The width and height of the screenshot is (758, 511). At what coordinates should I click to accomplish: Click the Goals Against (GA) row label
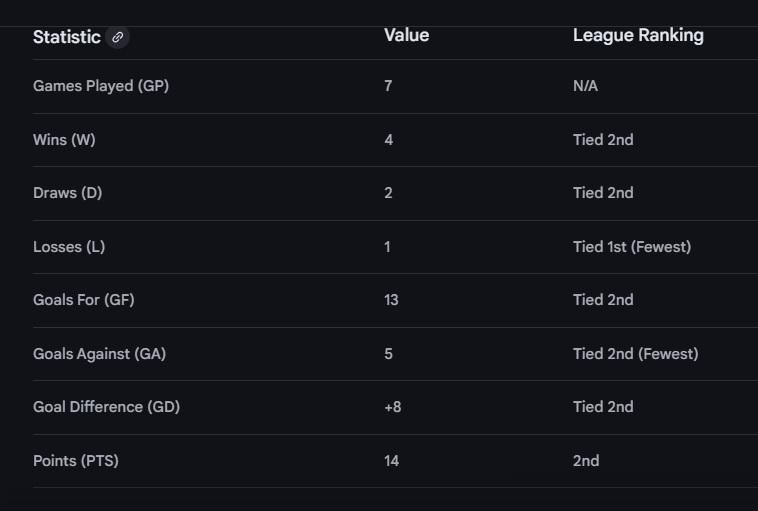click(100, 354)
